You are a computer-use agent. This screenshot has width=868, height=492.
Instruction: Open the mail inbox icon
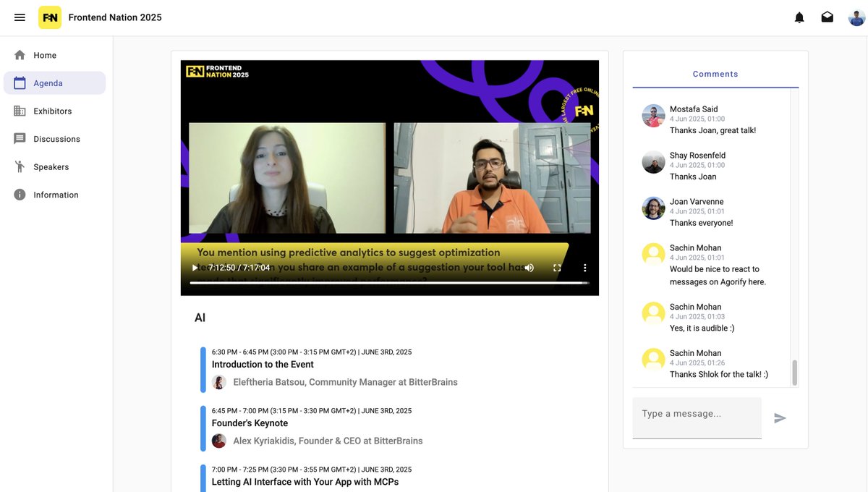tap(827, 17)
